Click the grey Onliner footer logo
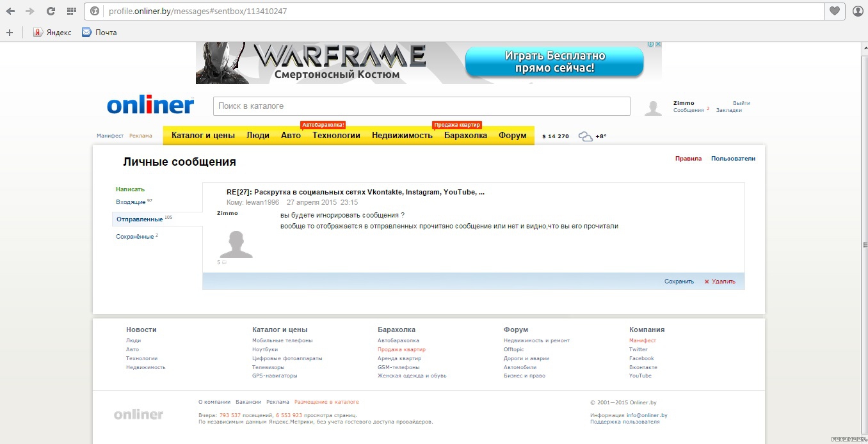 (138, 415)
